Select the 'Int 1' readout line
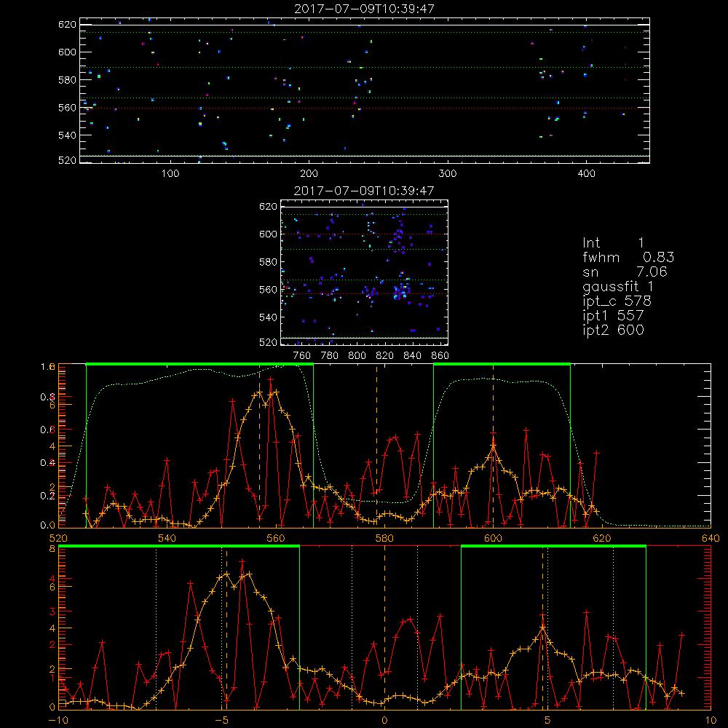This screenshot has height=728, width=728. 613,243
